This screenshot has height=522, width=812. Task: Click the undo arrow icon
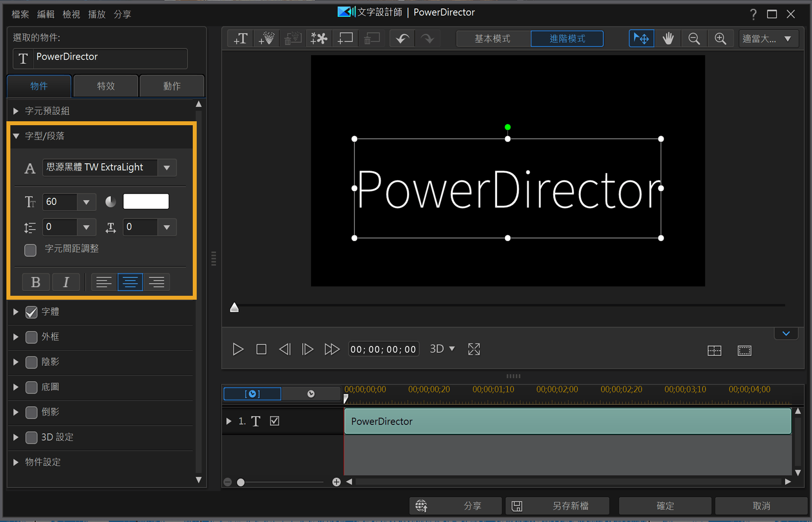tap(402, 38)
